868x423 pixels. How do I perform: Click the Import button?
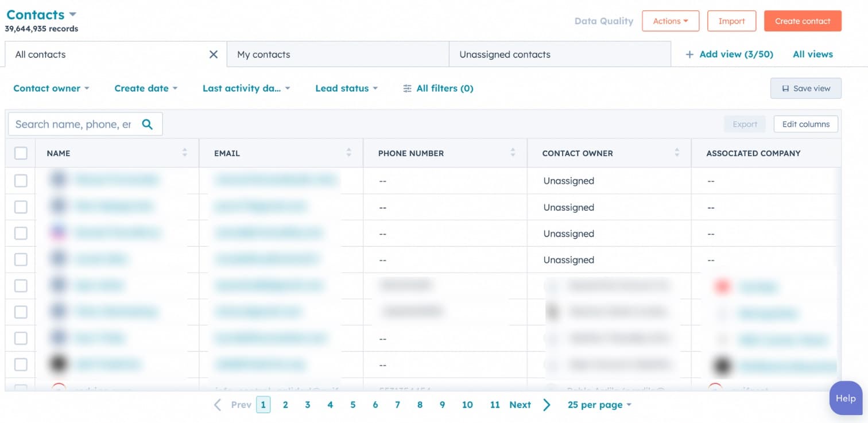731,21
